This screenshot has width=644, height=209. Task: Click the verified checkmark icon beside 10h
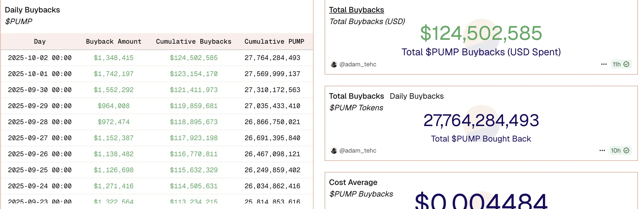tap(626, 150)
